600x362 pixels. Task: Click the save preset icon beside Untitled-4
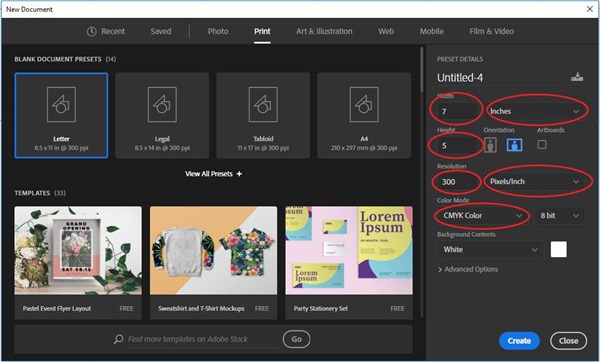[x=577, y=77]
